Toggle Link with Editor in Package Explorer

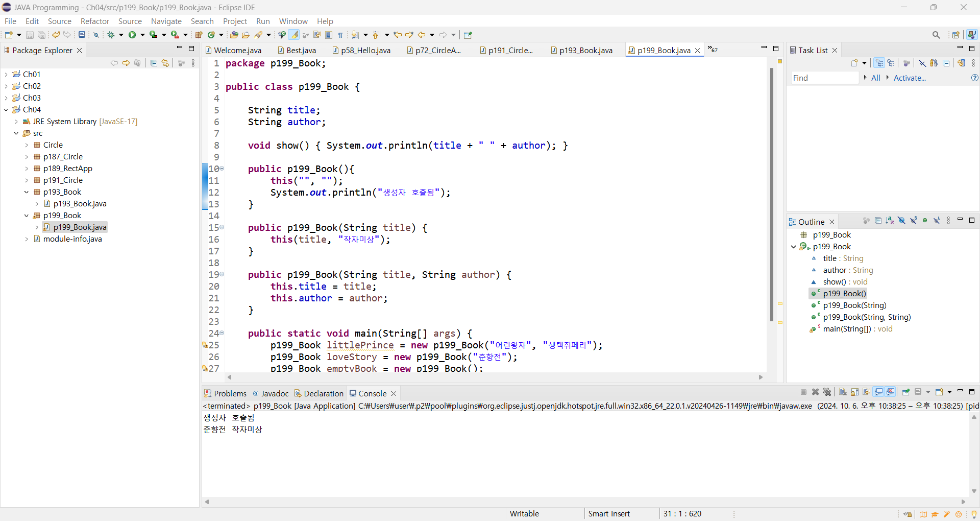tap(165, 63)
